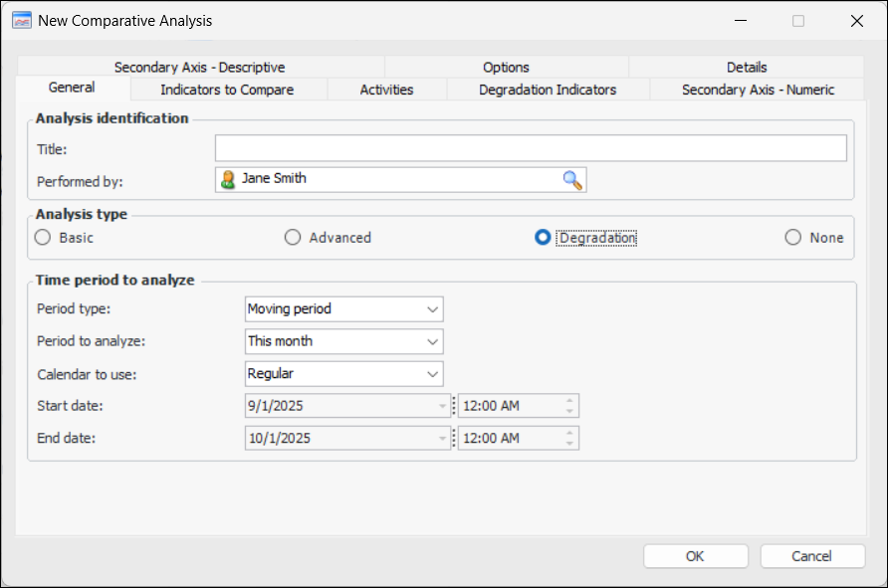Click the window title bar app icon
The image size is (888, 588).
tap(21, 20)
